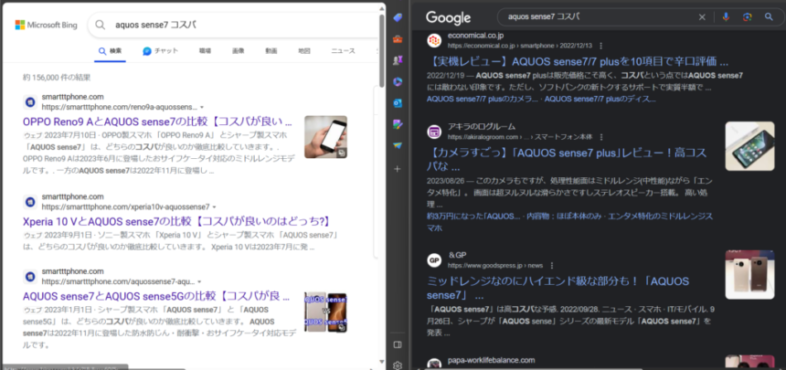Open AQUOS sense5G comparison thumbnail in Bing
This screenshot has width=786, height=370.
point(326,312)
